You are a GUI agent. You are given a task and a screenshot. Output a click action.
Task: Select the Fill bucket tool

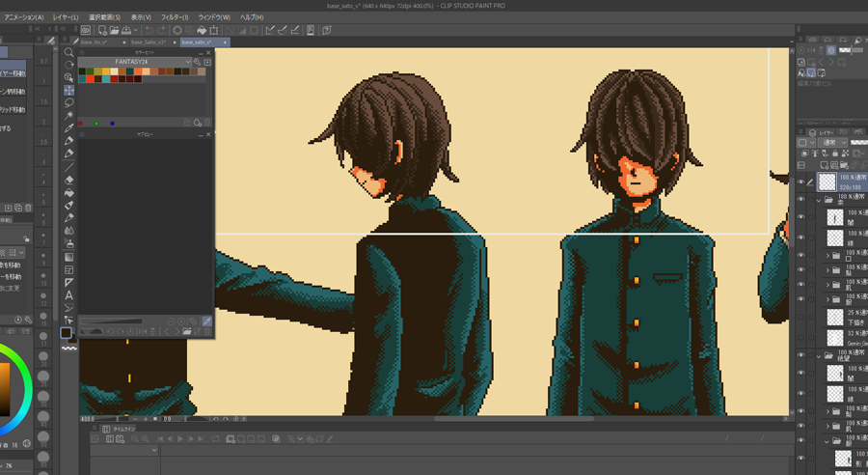[68, 193]
